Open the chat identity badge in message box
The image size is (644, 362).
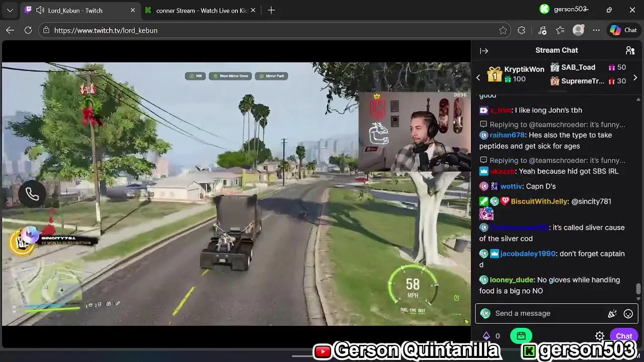tap(485, 313)
